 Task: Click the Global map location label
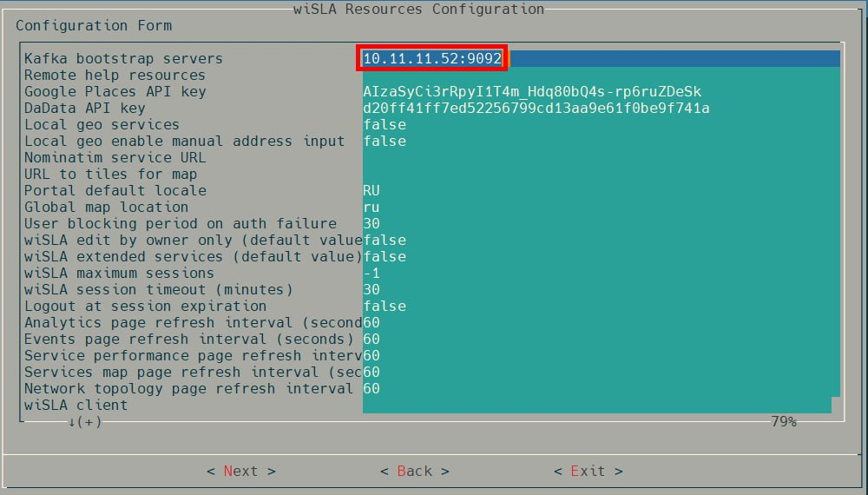[106, 207]
